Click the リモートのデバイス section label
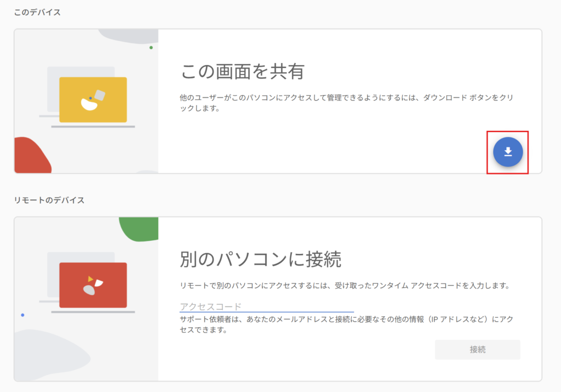This screenshot has height=392, width=561. click(x=49, y=200)
